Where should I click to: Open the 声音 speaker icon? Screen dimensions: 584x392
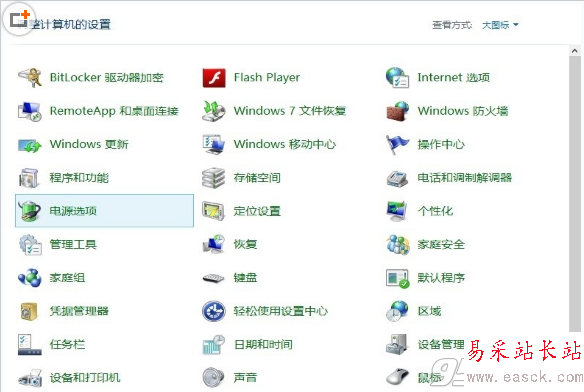tap(214, 377)
